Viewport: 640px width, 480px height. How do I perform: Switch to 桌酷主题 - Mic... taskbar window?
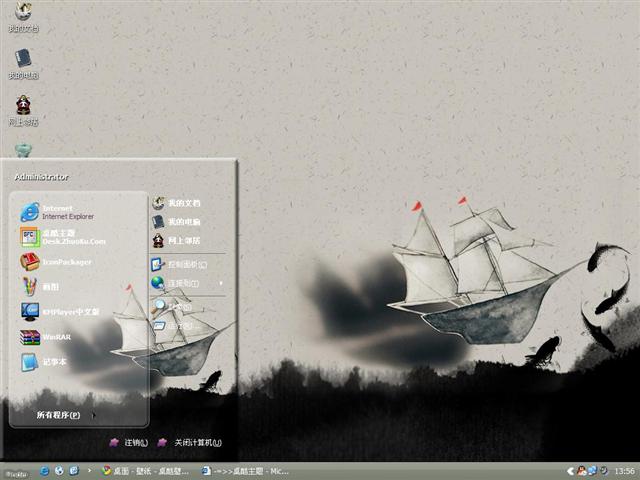pos(246,471)
